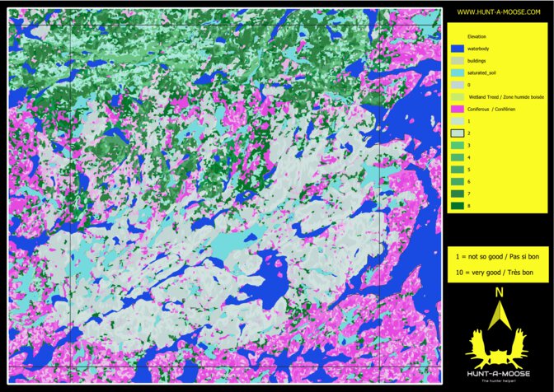The width and height of the screenshot is (554, 392).
Task: Click the yellow moose antlers logo
Action: click(x=498, y=348)
